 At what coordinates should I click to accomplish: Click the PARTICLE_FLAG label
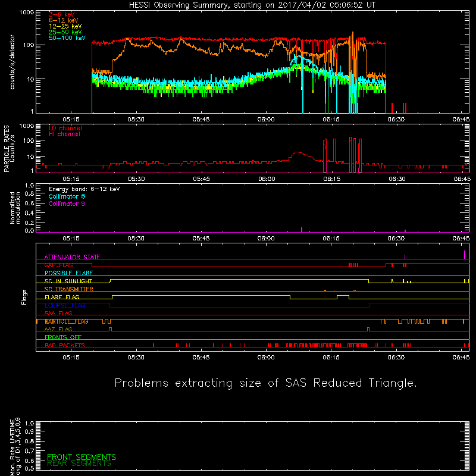point(67,321)
